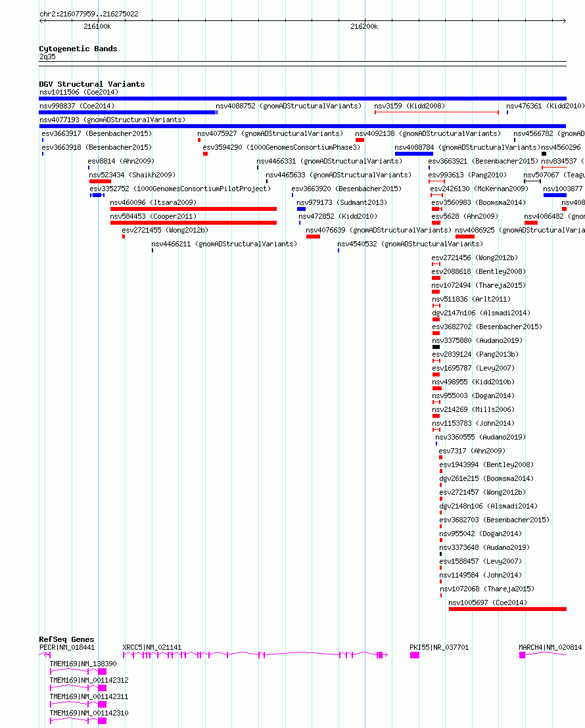Click esv3594290 1000GenomesConsortiumPhase3 label

[281, 147]
